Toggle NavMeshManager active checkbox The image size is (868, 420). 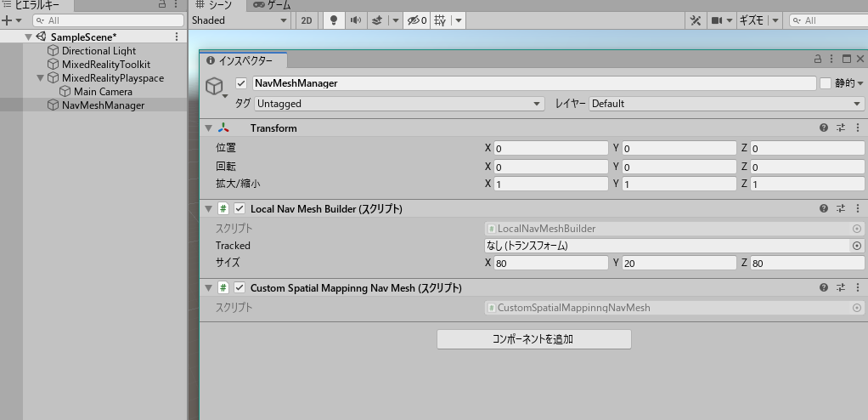(241, 83)
